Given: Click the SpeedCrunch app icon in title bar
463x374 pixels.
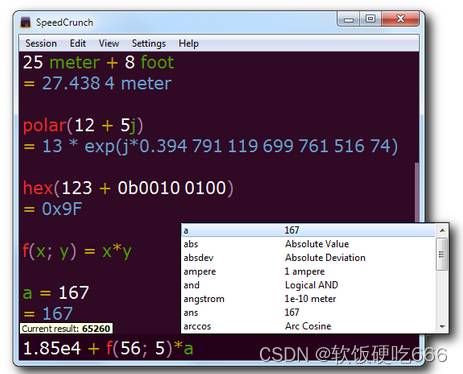Looking at the screenshot, I should pyautogui.click(x=26, y=22).
